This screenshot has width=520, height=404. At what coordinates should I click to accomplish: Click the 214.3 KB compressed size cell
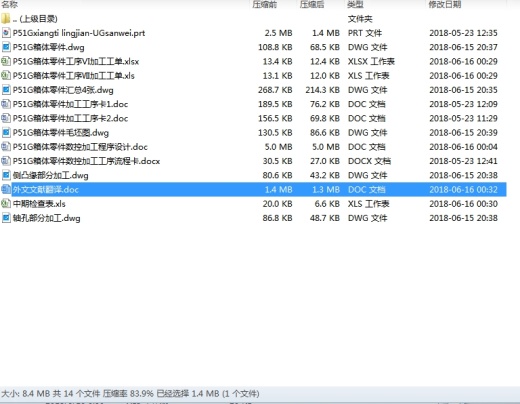pos(322,90)
